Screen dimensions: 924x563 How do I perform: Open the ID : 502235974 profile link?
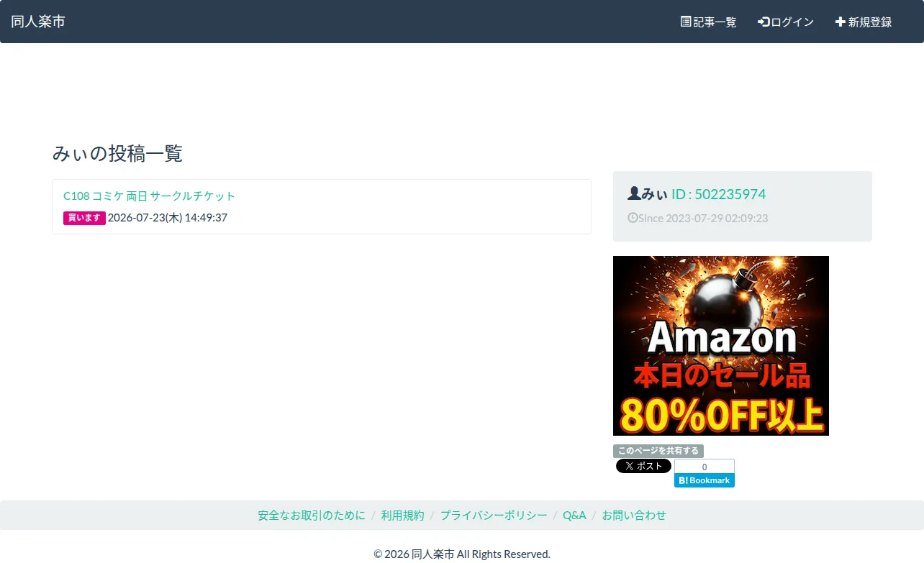click(718, 194)
